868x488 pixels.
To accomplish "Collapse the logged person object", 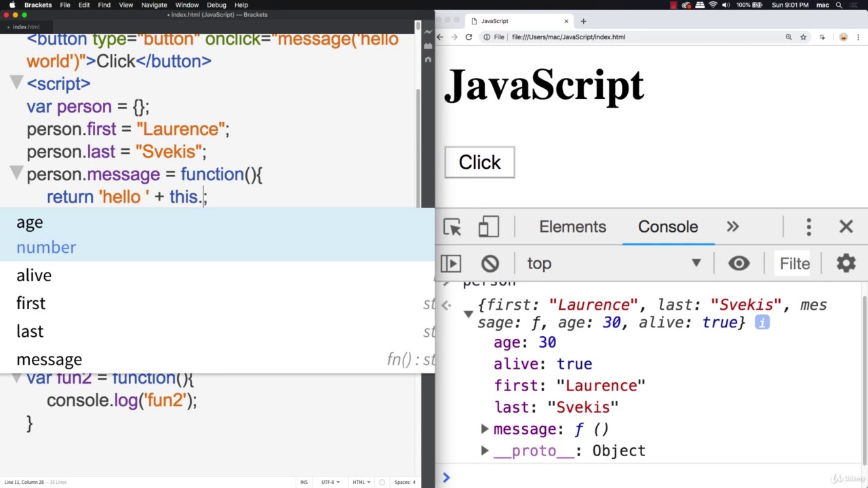I will tap(468, 314).
